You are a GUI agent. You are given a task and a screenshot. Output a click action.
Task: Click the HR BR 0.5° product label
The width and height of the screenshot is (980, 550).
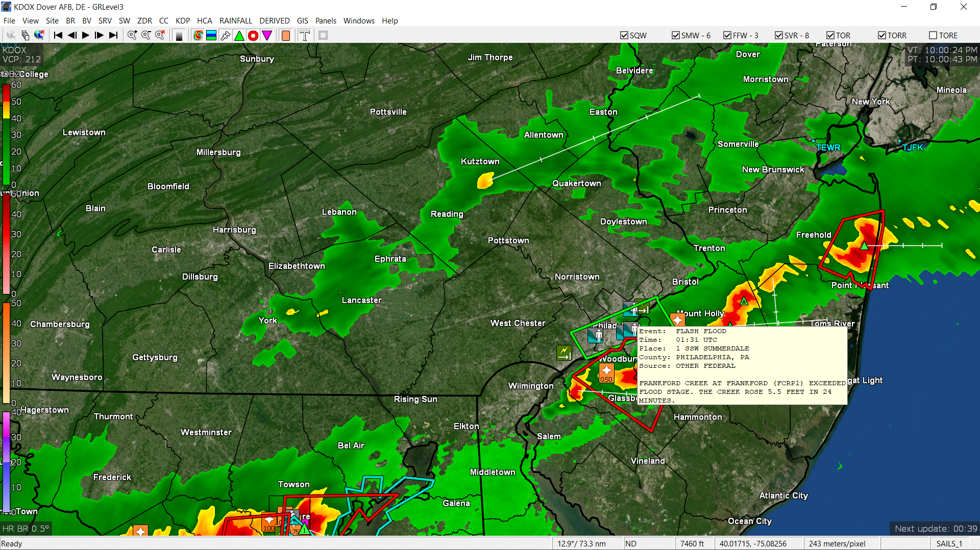26,529
